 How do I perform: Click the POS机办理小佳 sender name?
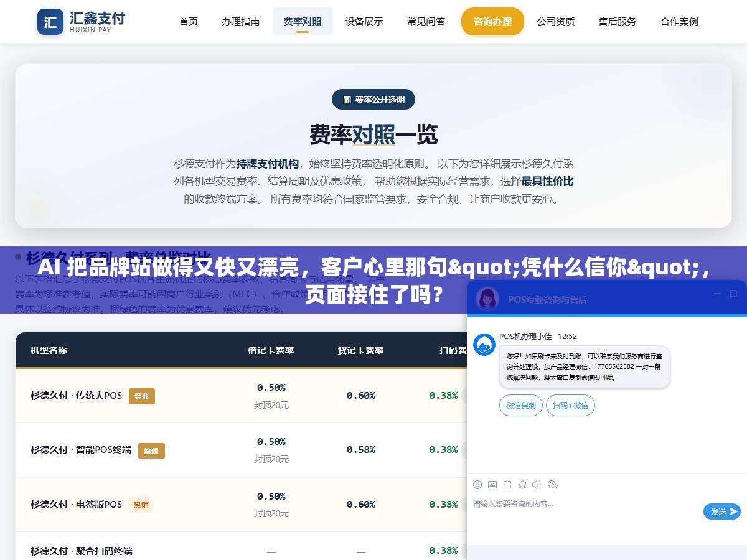click(525, 337)
